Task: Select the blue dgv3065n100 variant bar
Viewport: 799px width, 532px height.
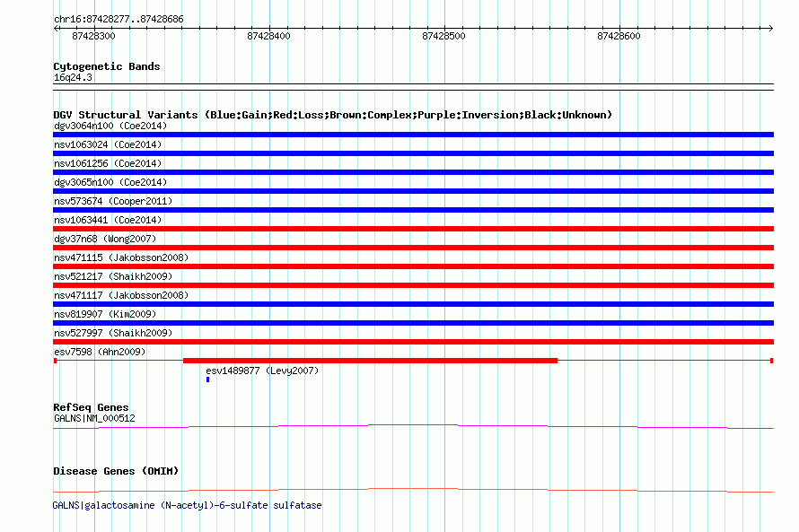Action: pos(413,191)
